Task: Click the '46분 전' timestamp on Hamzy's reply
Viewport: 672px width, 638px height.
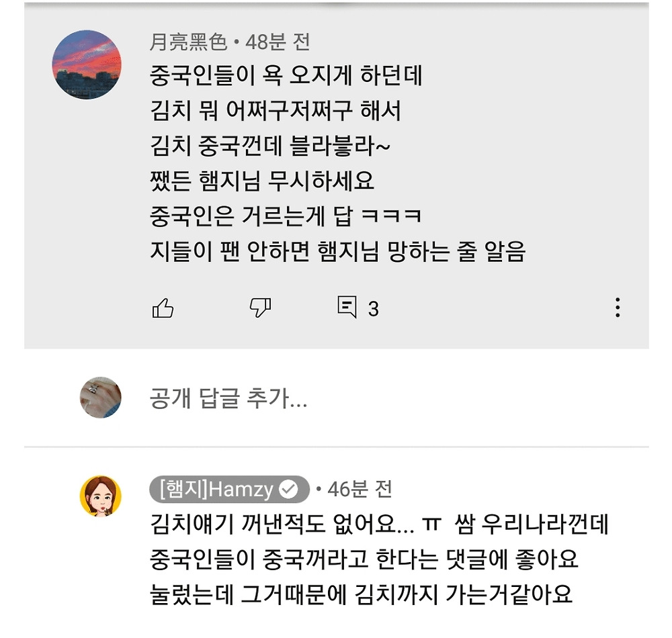Action: [360, 490]
